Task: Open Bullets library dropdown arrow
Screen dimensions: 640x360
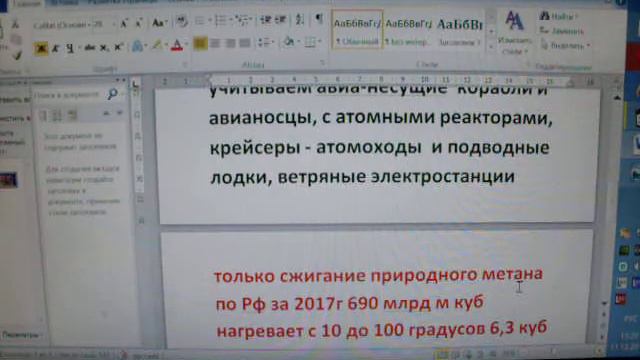Action: click(209, 20)
